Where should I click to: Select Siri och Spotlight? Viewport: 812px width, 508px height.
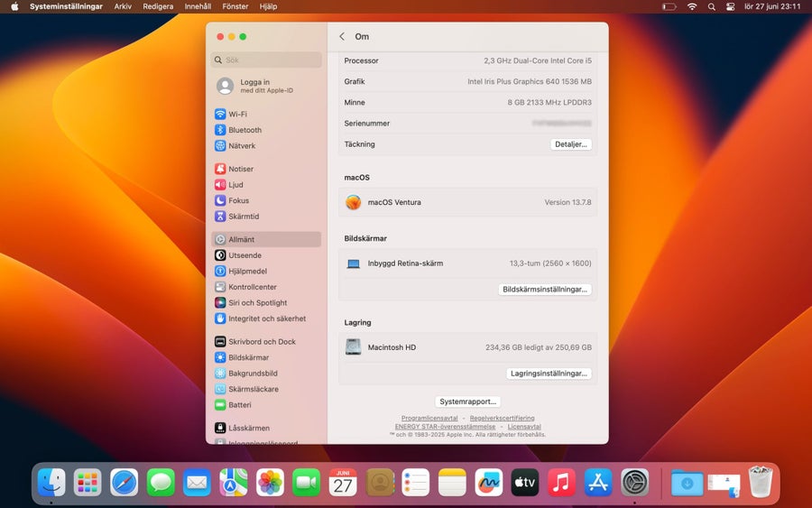click(x=266, y=302)
